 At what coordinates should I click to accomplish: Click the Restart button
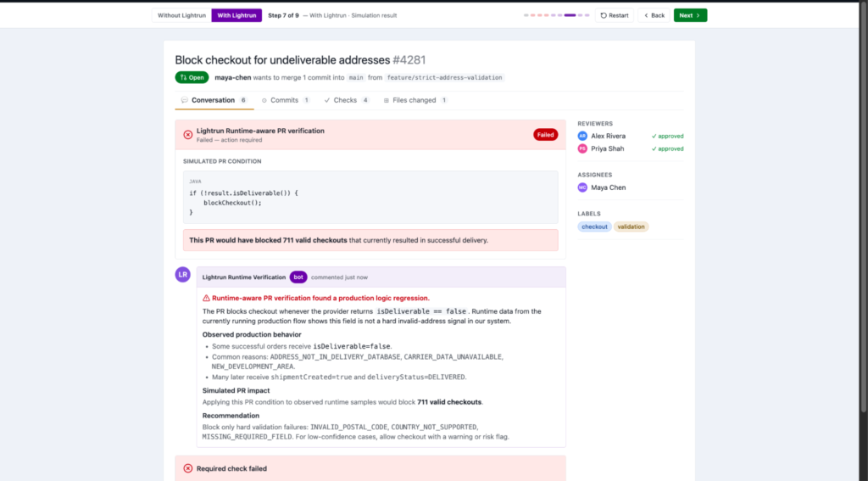(x=615, y=15)
